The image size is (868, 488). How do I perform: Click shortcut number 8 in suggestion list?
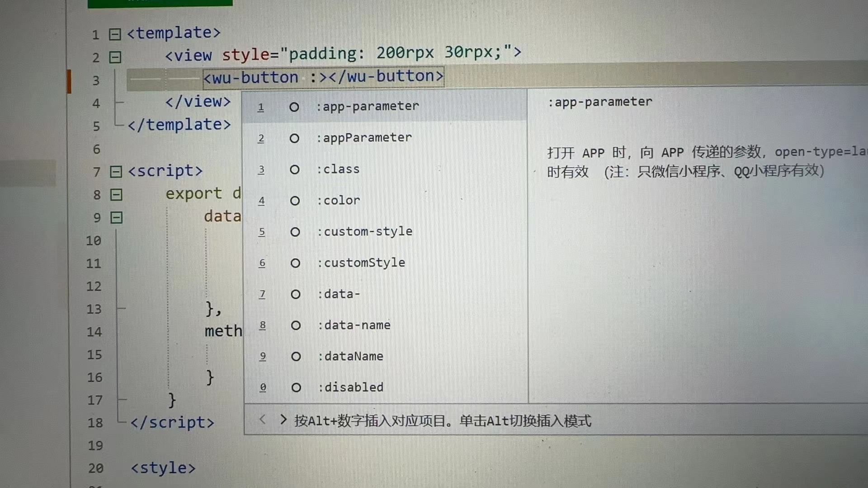262,326
